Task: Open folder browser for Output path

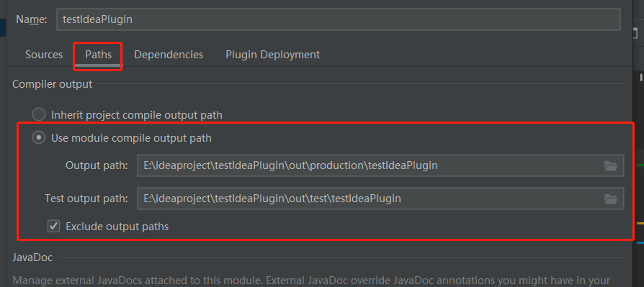Action: (611, 165)
